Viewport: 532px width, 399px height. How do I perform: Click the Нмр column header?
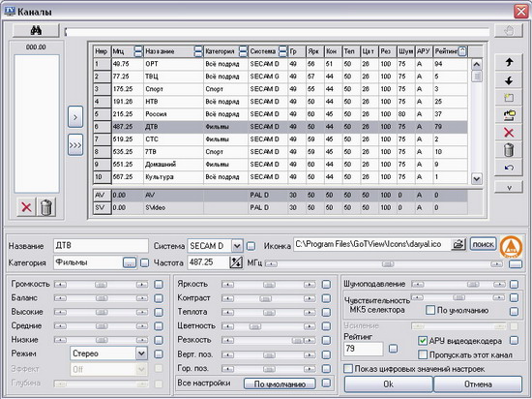(x=103, y=51)
